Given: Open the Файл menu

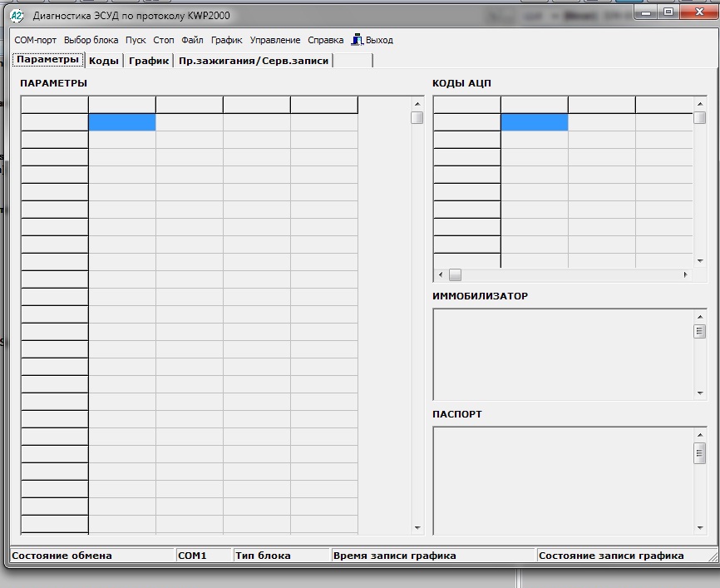Looking at the screenshot, I should click(x=192, y=40).
